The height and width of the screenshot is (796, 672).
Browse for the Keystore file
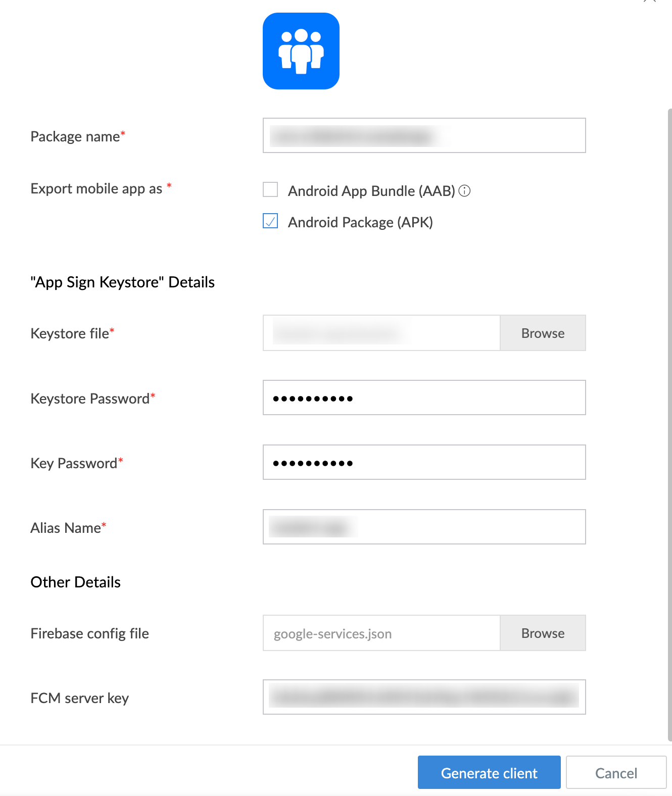[543, 333]
